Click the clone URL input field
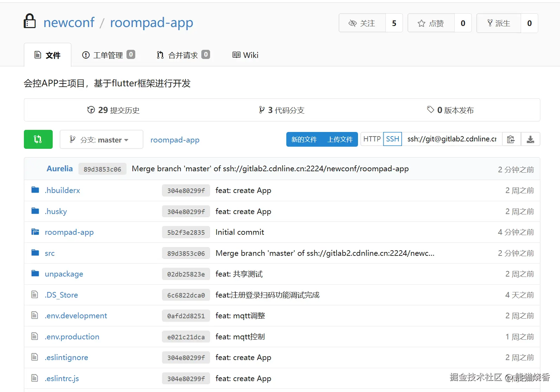 [x=452, y=139]
